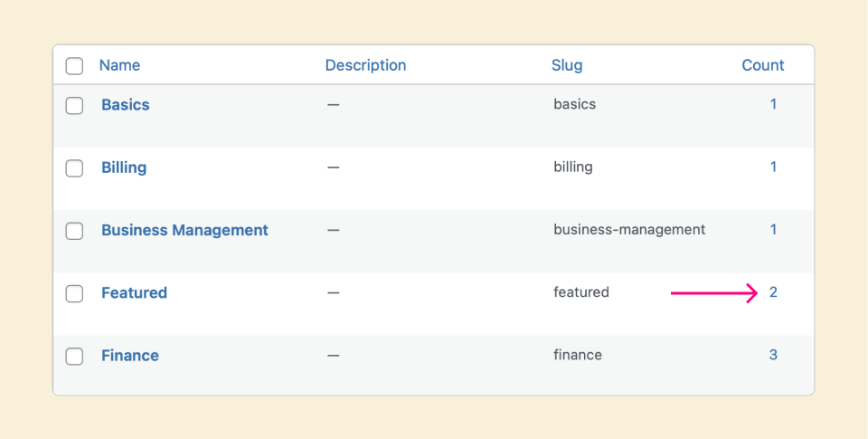Sort by the Description column header
This screenshot has height=439, width=868.
(x=365, y=65)
